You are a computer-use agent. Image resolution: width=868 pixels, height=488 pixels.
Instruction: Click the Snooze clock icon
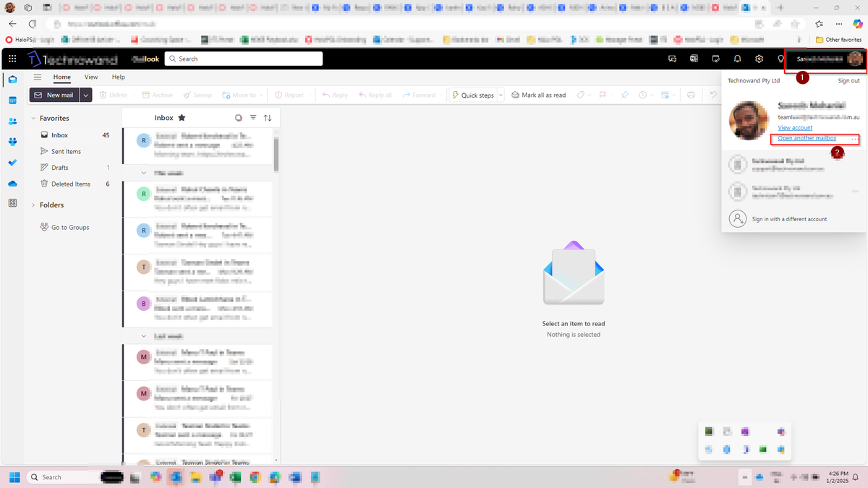pos(643,95)
